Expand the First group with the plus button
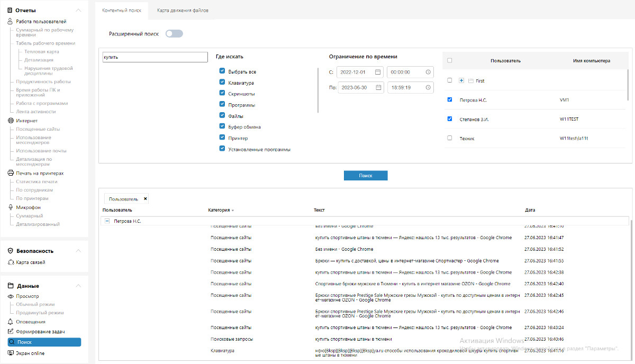This screenshot has width=635, height=364. click(461, 80)
